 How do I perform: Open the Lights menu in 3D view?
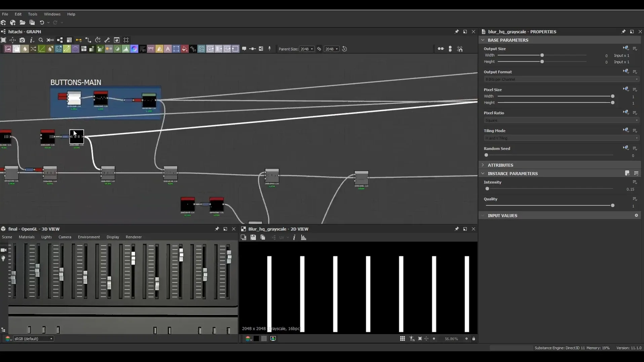pyautogui.click(x=46, y=237)
